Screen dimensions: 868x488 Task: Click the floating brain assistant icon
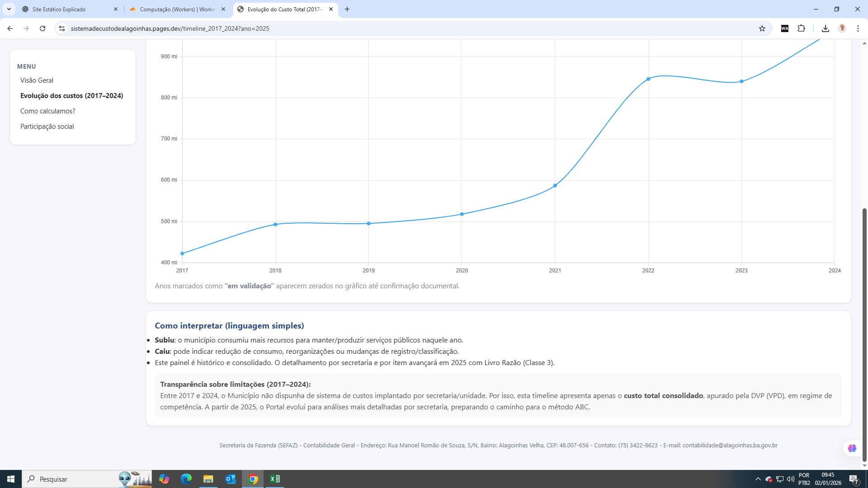852,448
